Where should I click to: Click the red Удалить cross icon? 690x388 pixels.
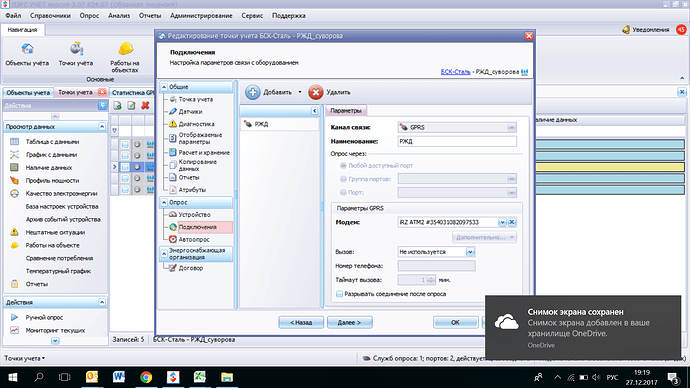[x=316, y=92]
